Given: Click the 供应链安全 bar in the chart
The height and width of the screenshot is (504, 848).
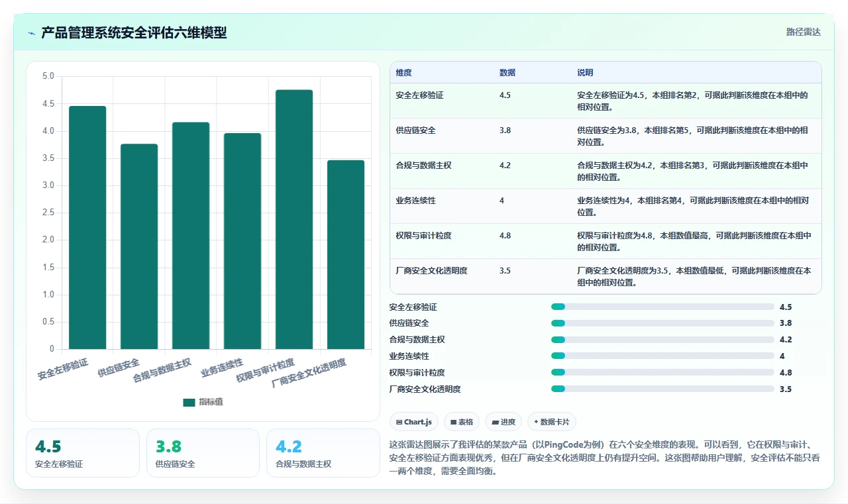Looking at the screenshot, I should coord(139,246).
